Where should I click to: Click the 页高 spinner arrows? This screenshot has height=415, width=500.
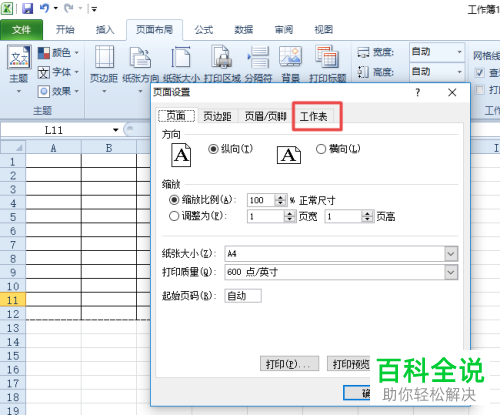tap(368, 216)
